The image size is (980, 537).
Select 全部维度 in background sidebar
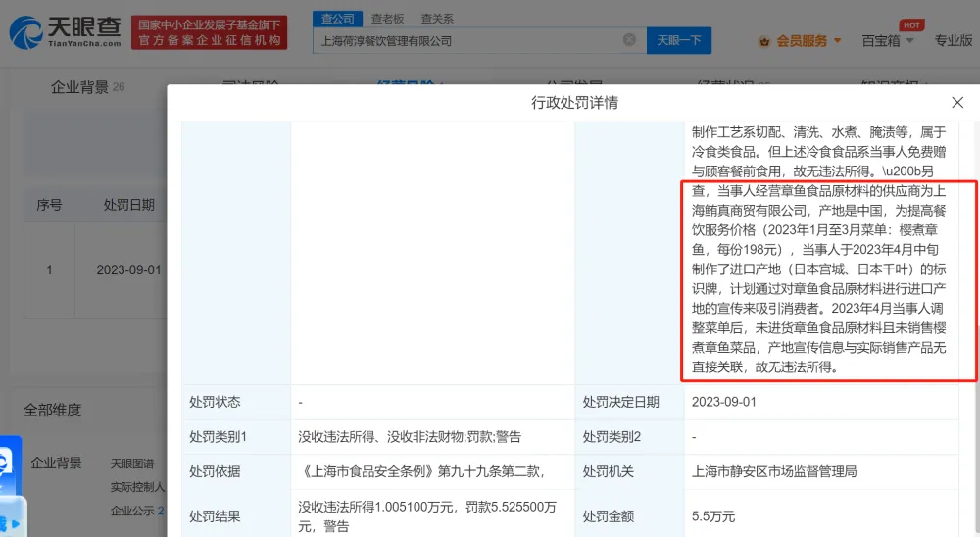point(53,410)
